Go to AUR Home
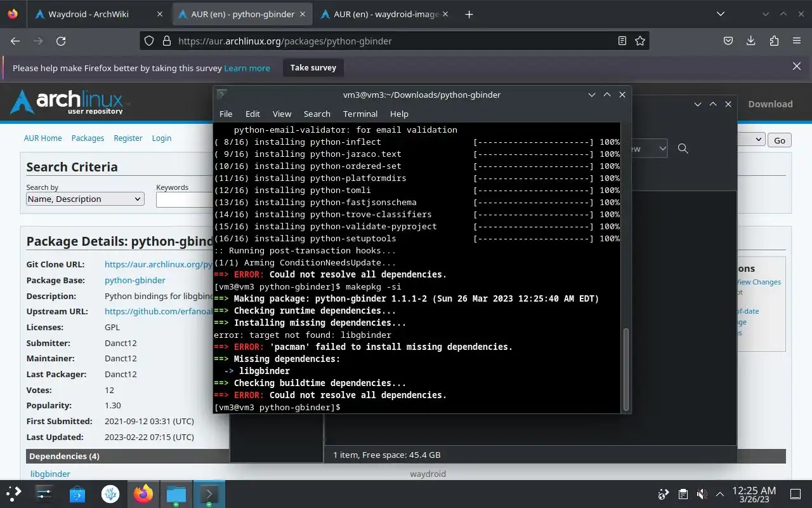 pos(43,138)
